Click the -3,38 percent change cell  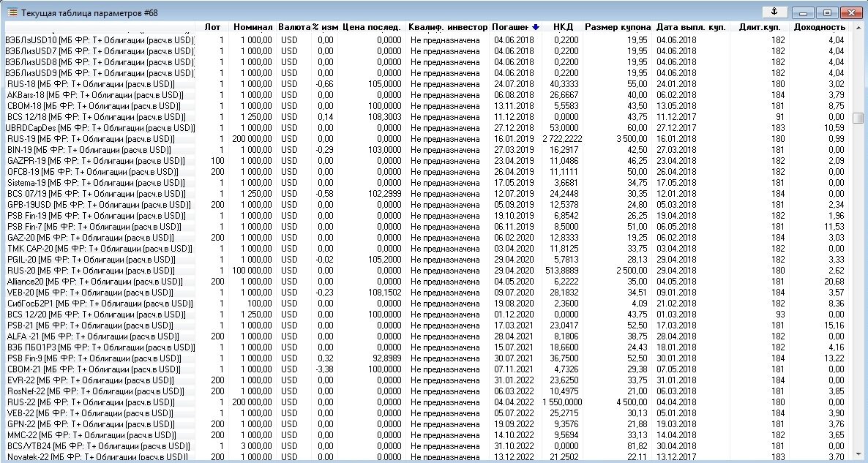click(324, 369)
